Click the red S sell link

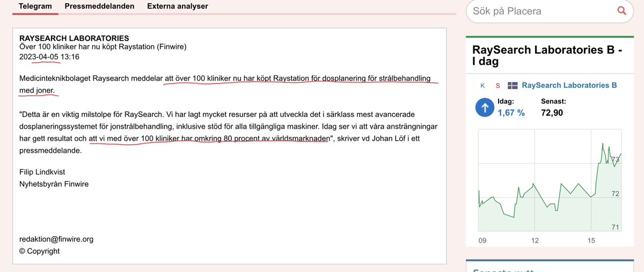(497, 85)
